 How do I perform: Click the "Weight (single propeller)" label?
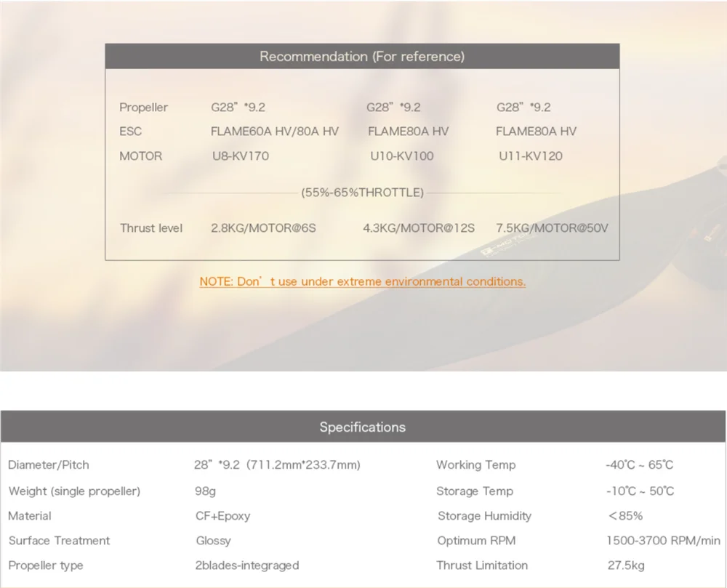(x=74, y=491)
